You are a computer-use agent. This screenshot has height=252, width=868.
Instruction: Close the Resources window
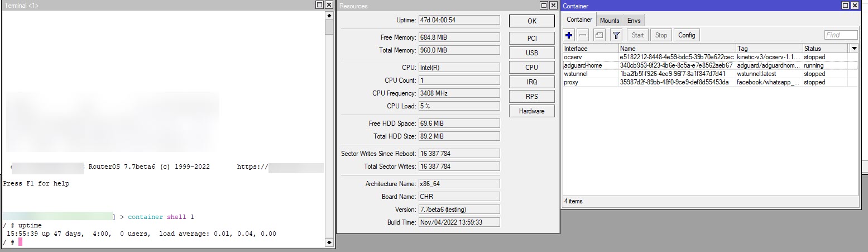coord(553,5)
